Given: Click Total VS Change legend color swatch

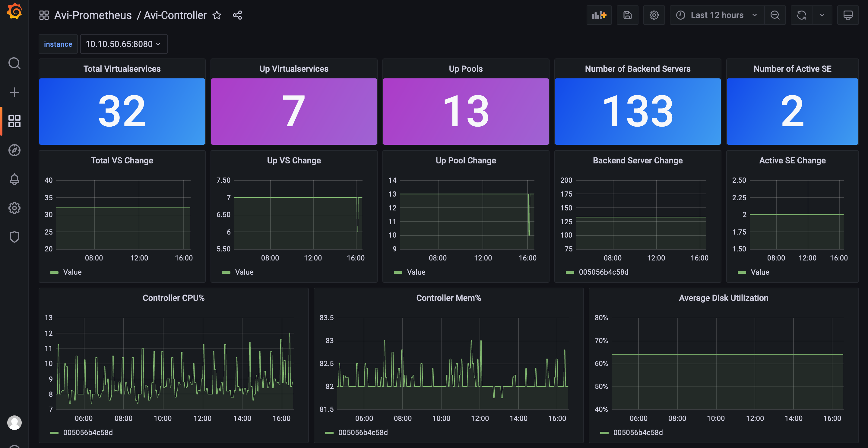Looking at the screenshot, I should 54,272.
